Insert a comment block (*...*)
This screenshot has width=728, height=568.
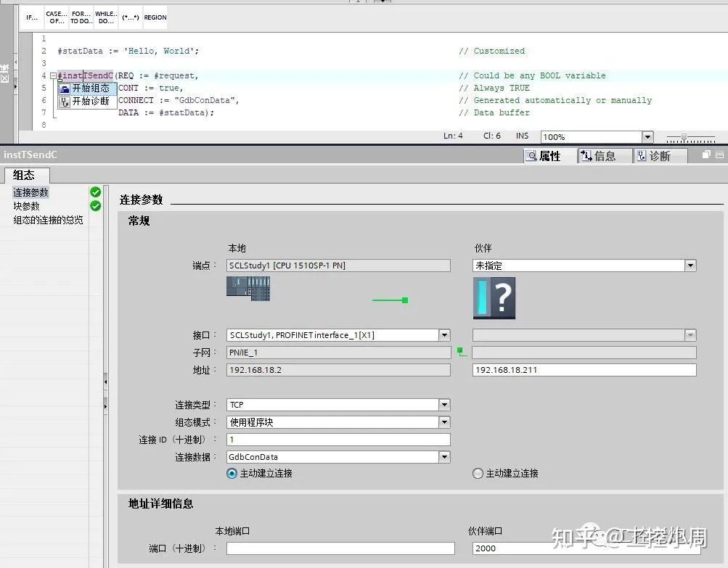(x=130, y=17)
